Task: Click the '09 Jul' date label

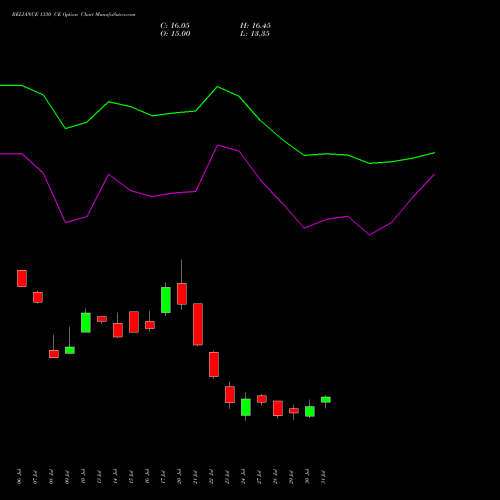Action: (x=67, y=476)
